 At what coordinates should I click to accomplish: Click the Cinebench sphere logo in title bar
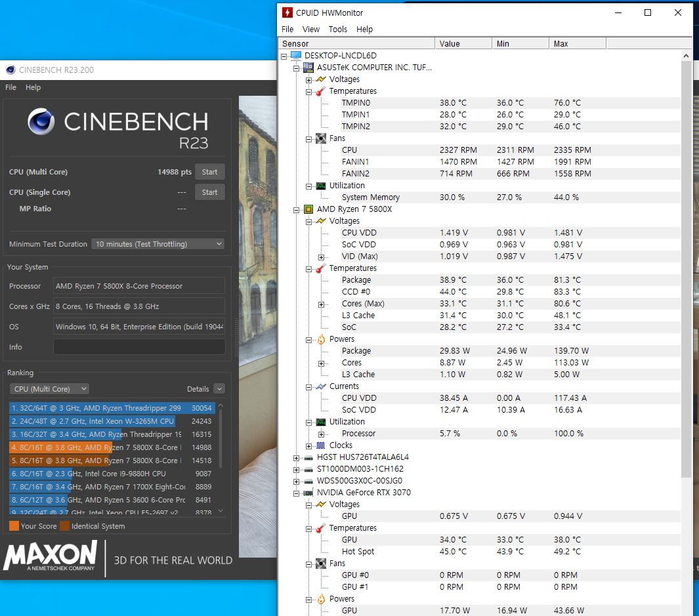point(11,70)
